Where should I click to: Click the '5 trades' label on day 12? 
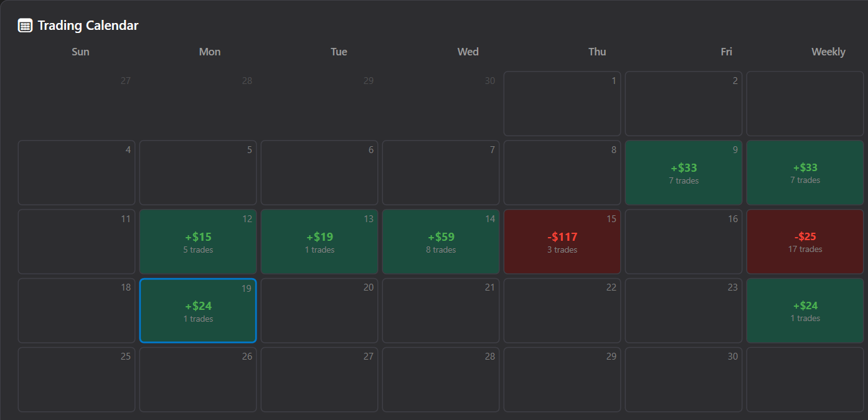point(198,250)
